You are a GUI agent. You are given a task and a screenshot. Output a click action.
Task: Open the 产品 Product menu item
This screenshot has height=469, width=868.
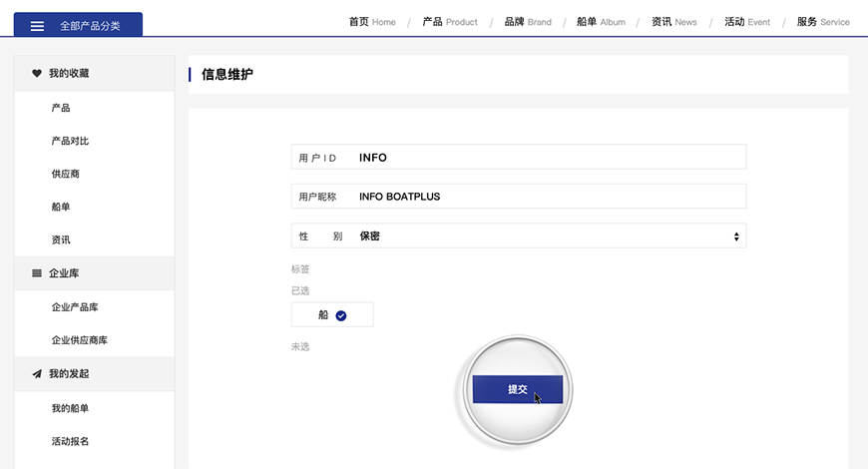coord(450,22)
